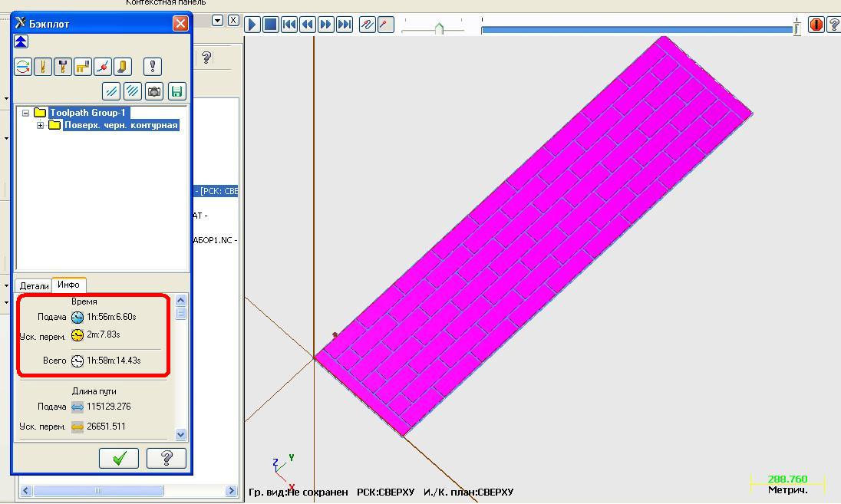
Task: Select Поверх. черн. контурная operation
Action: 121,125
